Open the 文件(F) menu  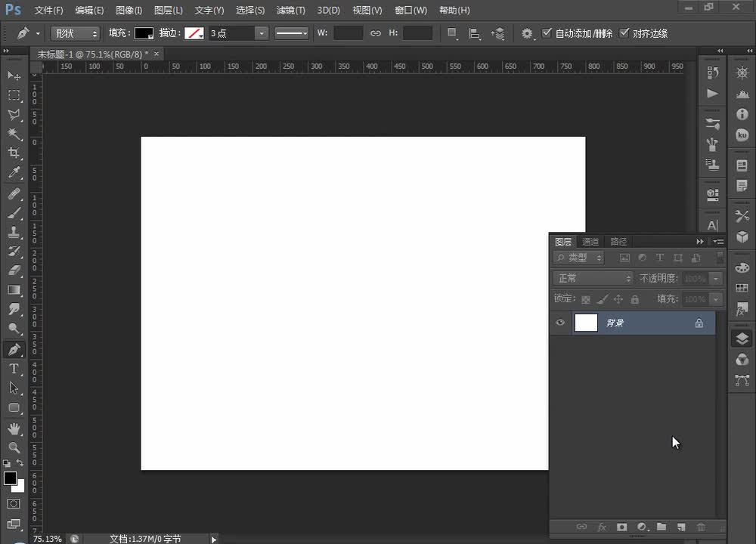pyautogui.click(x=48, y=10)
